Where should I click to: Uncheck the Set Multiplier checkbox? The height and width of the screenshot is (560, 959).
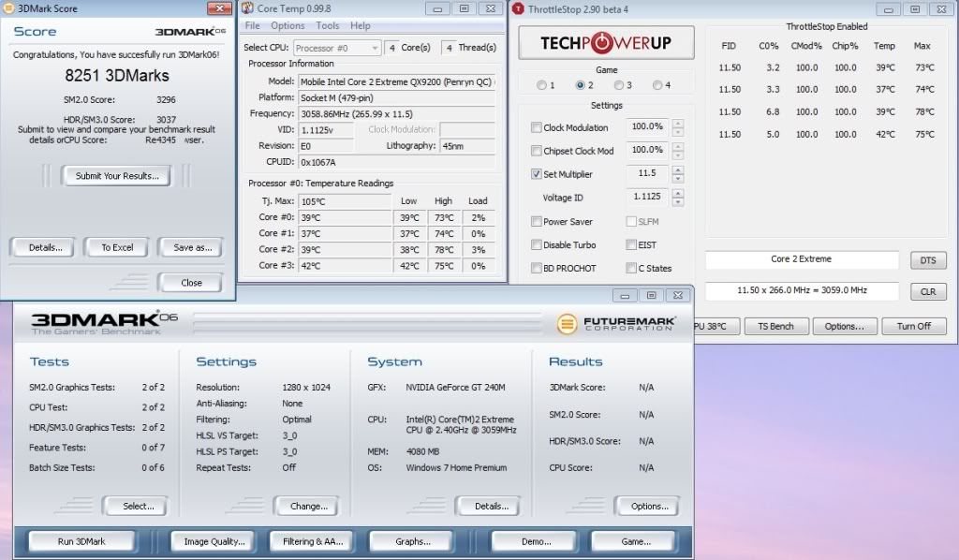(537, 174)
